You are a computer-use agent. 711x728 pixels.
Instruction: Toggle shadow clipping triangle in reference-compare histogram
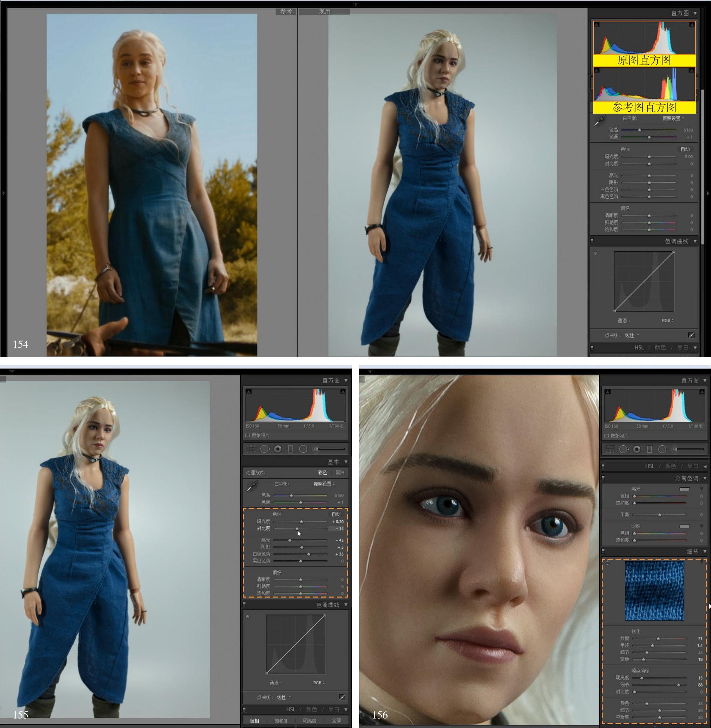coord(596,25)
